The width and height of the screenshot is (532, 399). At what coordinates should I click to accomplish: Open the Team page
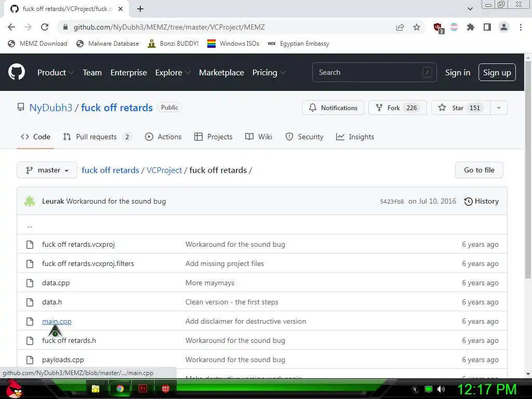coord(92,72)
